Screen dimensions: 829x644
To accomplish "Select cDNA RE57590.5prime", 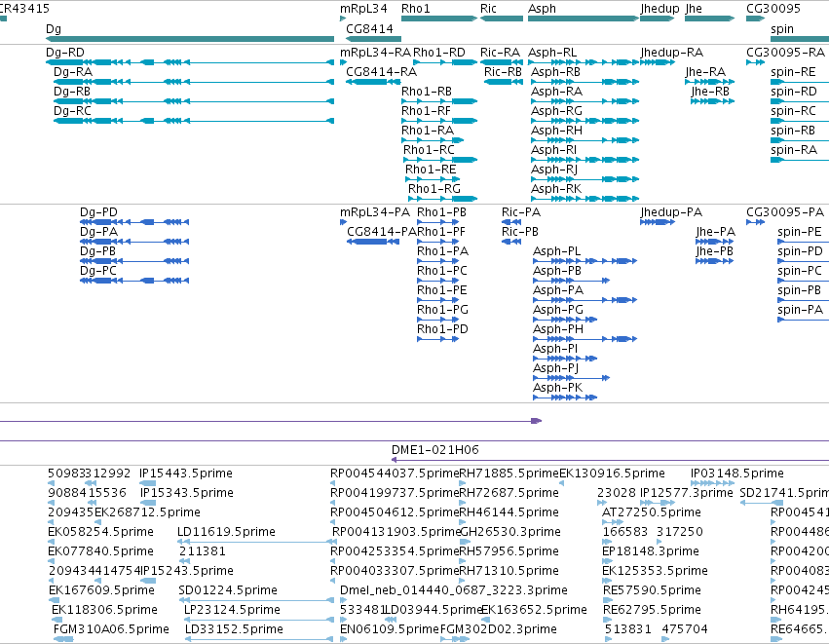I will click(x=607, y=600).
